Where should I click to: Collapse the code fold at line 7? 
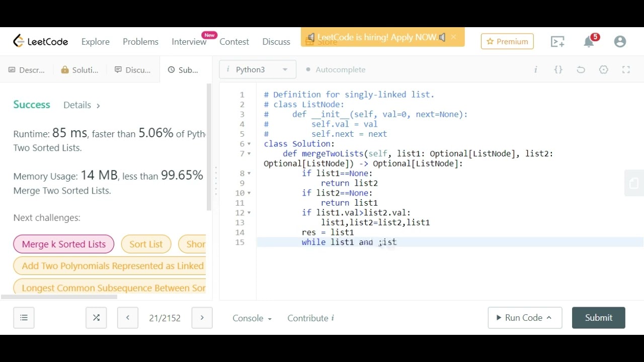[x=249, y=154]
